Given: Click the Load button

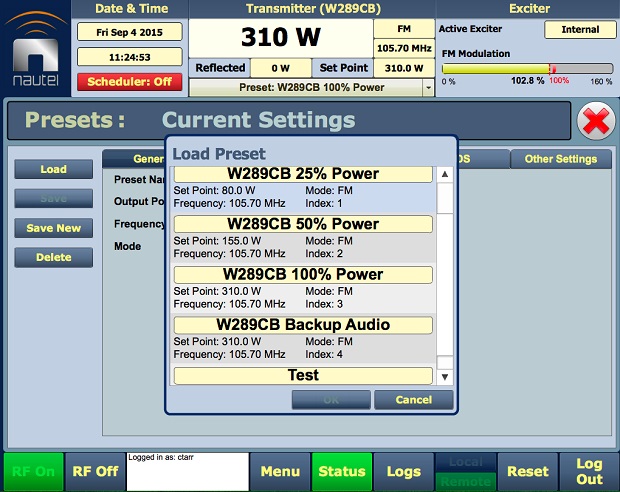Looking at the screenshot, I should pyautogui.click(x=54, y=169).
